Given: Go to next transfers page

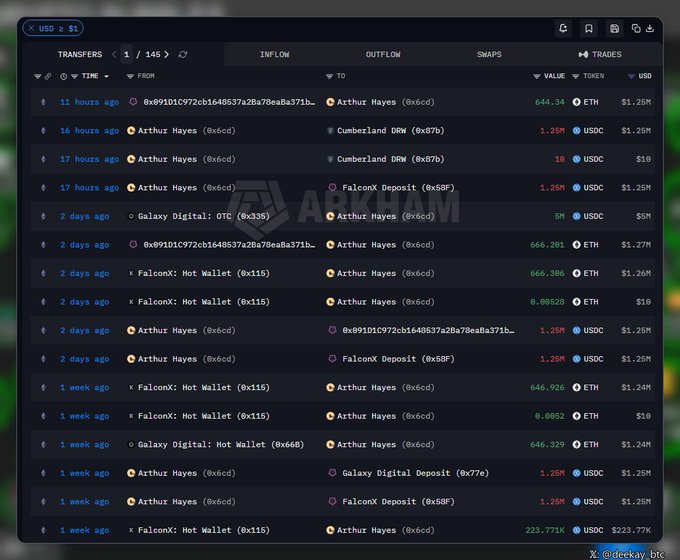Looking at the screenshot, I should [x=167, y=54].
